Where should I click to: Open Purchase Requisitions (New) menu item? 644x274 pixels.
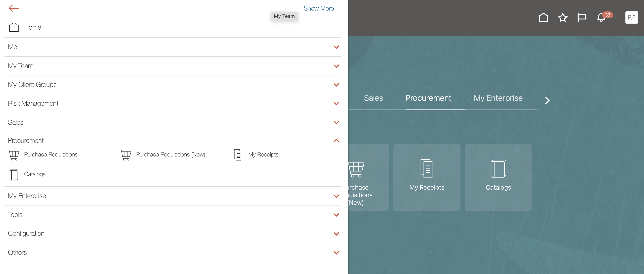pos(170,154)
